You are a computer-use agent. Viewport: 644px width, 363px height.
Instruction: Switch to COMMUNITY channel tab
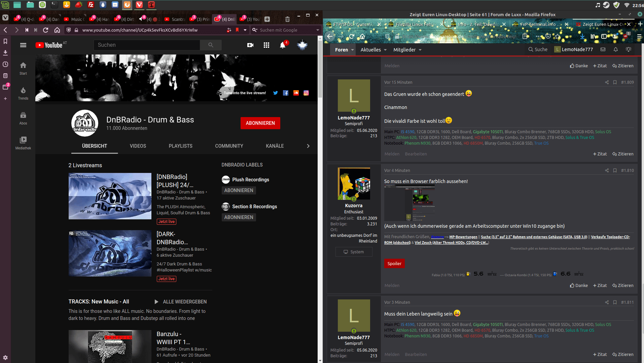click(229, 146)
